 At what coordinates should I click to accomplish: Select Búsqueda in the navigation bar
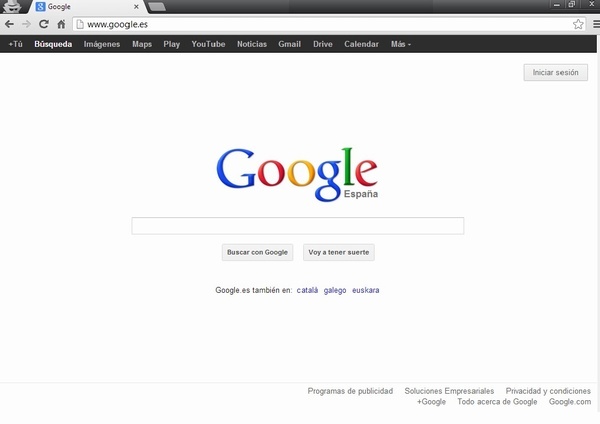coord(53,44)
